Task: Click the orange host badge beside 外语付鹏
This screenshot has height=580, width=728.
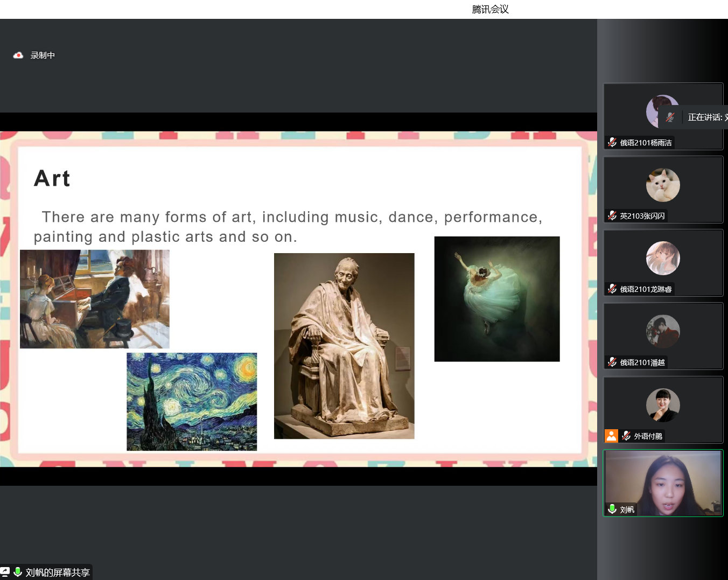Action: (612, 436)
